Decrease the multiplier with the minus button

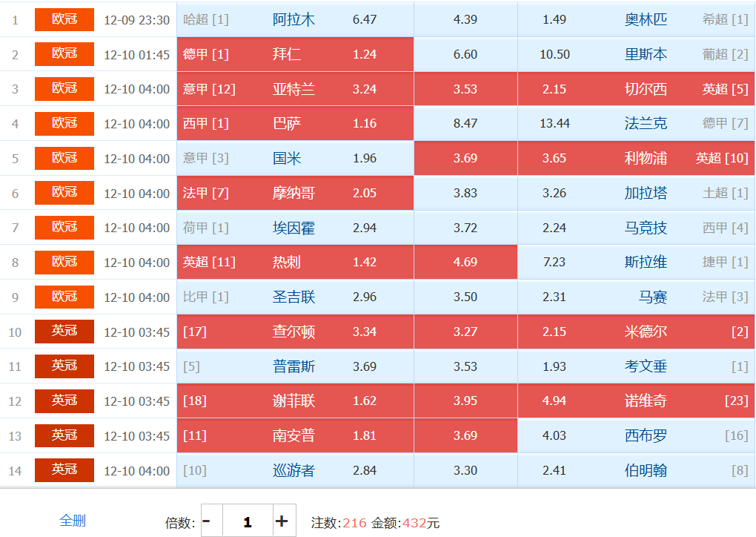point(207,521)
